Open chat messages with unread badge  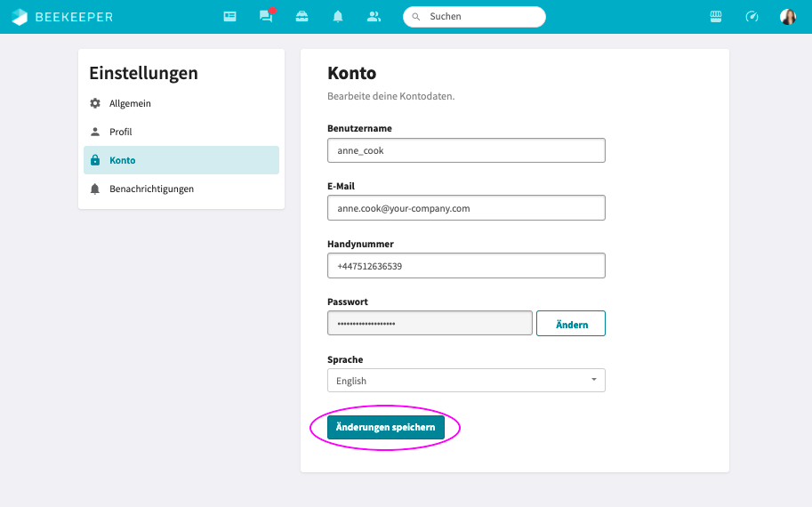point(265,17)
